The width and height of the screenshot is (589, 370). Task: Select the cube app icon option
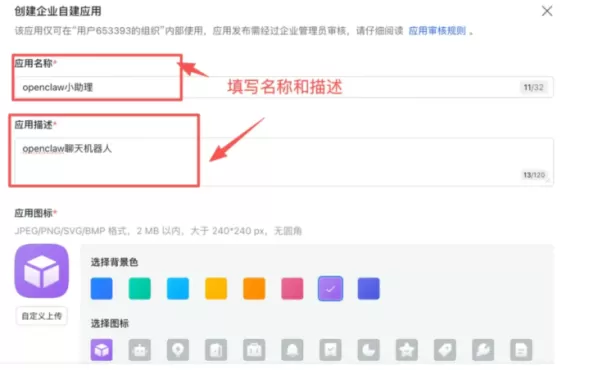[101, 350]
